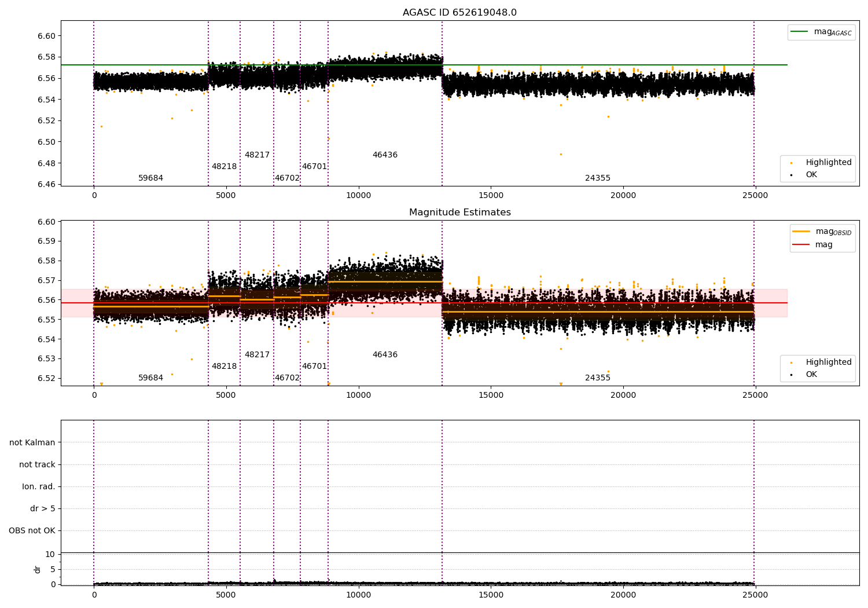
Task: Click obsid 46436 in Magnitude Estimates plot
Action: tap(385, 355)
